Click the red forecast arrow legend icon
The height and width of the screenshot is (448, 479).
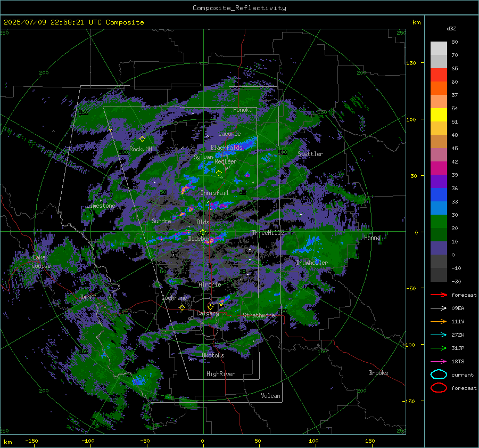tap(439, 295)
